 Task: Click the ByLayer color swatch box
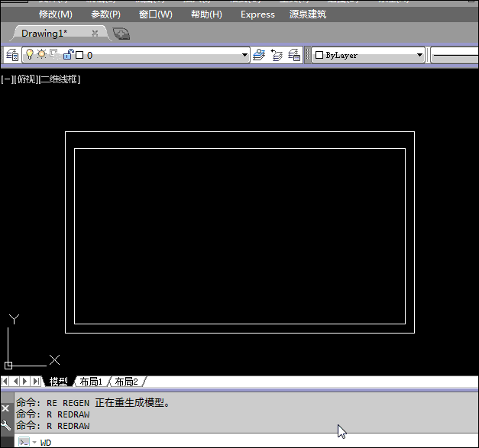tap(319, 55)
